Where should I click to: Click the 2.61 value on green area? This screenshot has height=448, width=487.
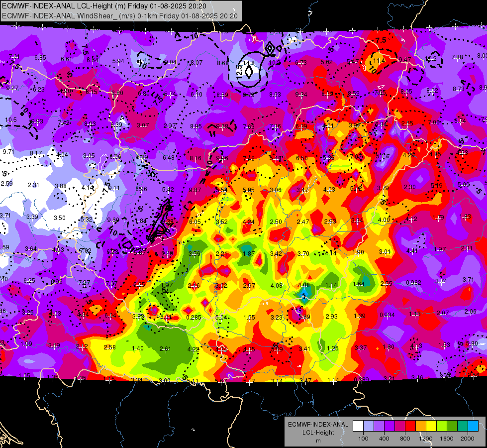tap(165, 349)
